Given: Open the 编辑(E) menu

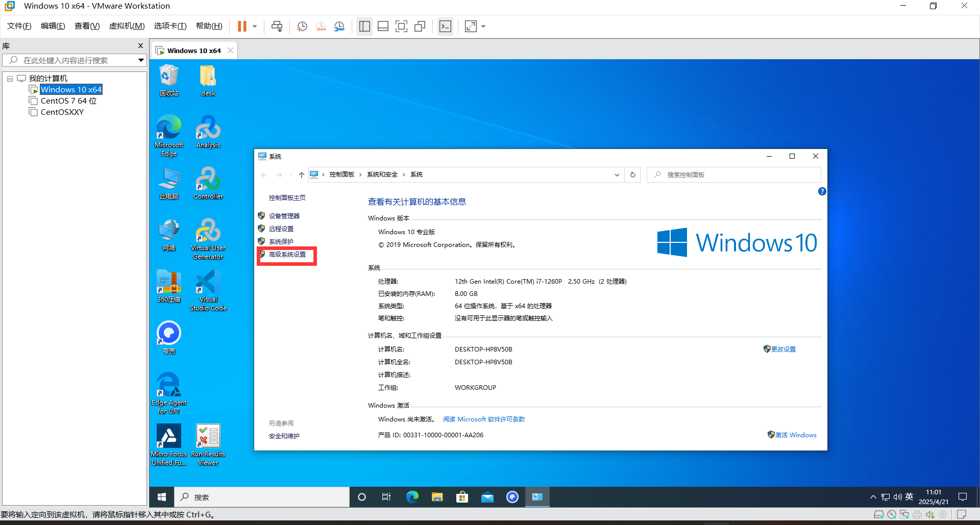Looking at the screenshot, I should [x=53, y=26].
